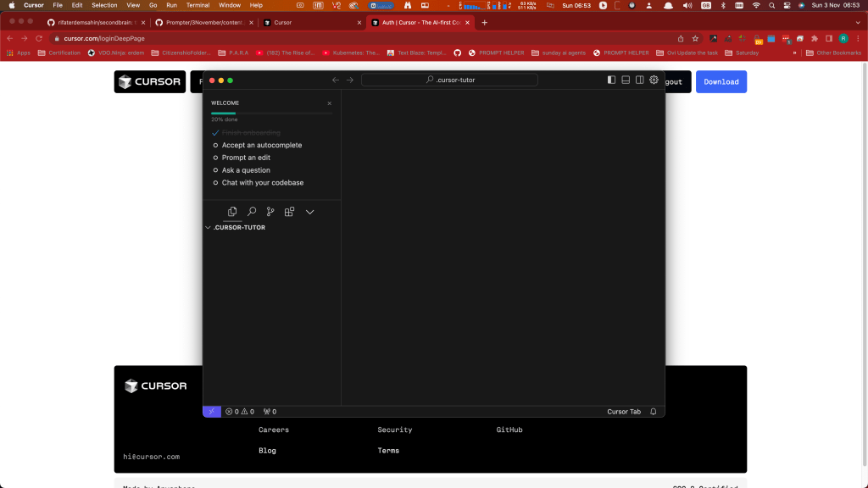Open a new browser tab
Image resolution: width=868 pixels, height=488 pixels.
pyautogui.click(x=484, y=23)
